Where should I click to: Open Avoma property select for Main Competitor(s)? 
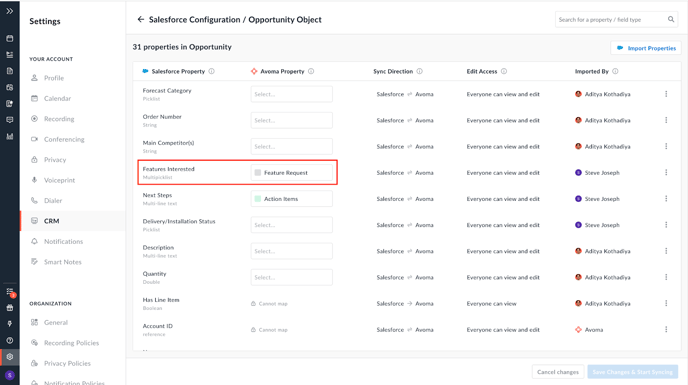point(291,146)
